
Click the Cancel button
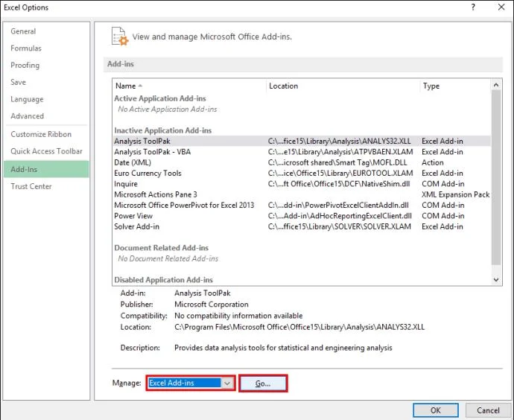(x=488, y=410)
